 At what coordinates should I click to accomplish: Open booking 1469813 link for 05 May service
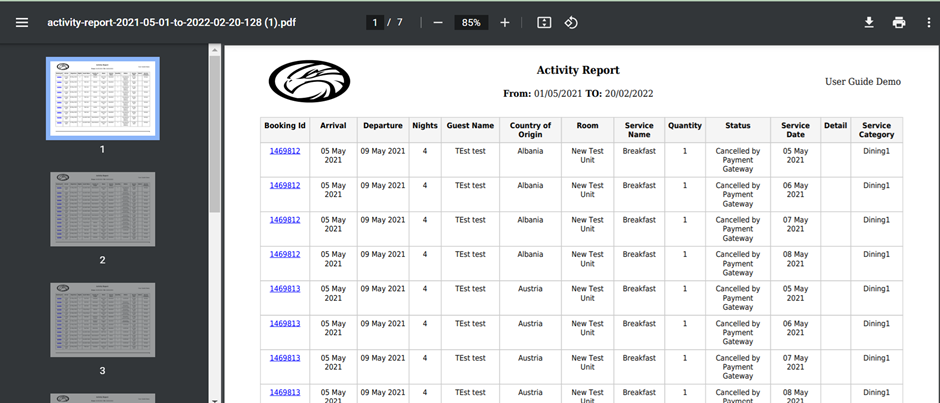285,289
